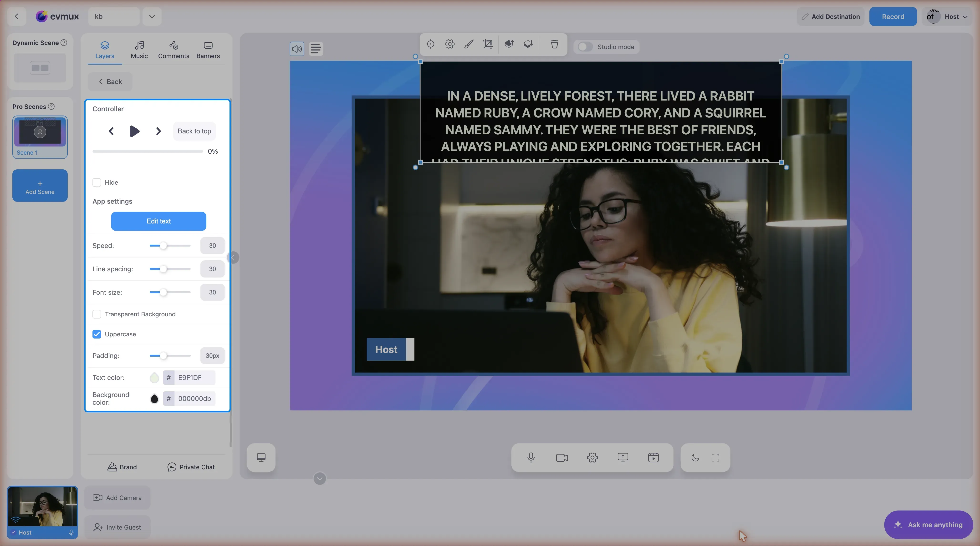Open layer settings gear in floating toolbar
Viewport: 980px width, 546px height.
pyautogui.click(x=449, y=44)
